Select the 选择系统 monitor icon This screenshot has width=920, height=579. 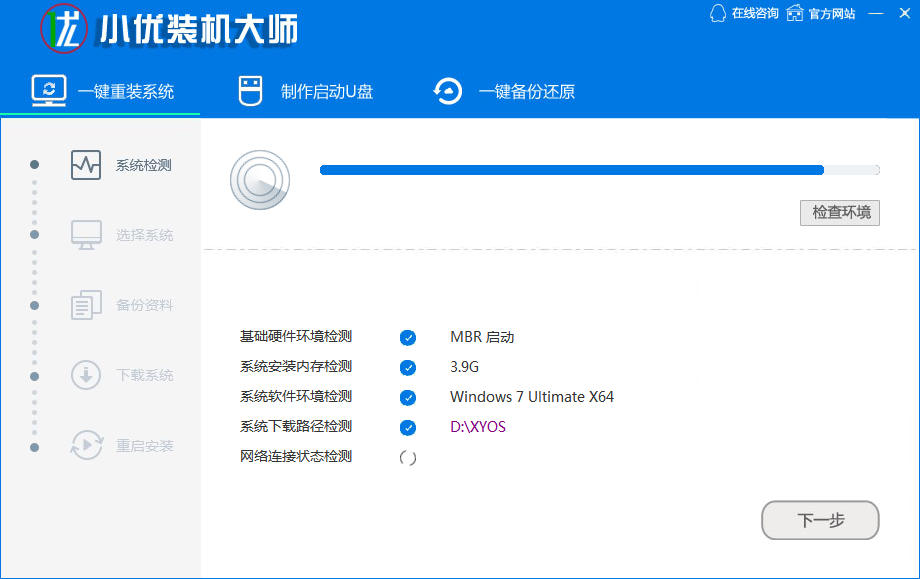click(86, 235)
